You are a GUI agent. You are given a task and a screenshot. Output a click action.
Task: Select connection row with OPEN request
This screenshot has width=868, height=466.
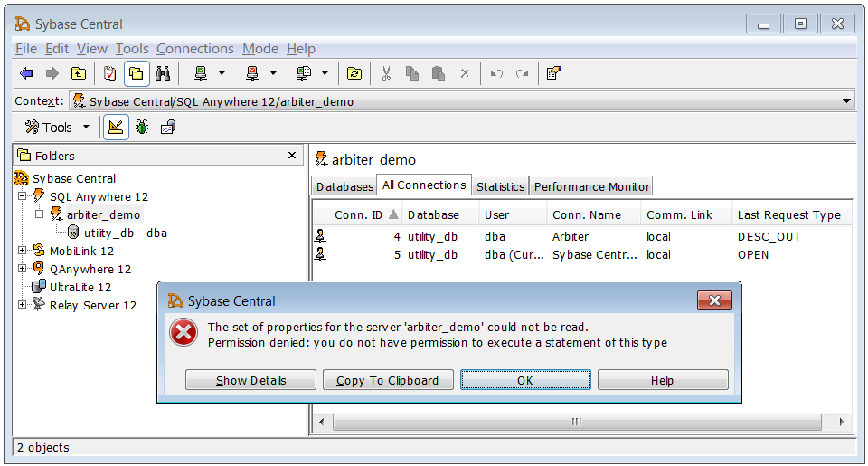(x=581, y=255)
